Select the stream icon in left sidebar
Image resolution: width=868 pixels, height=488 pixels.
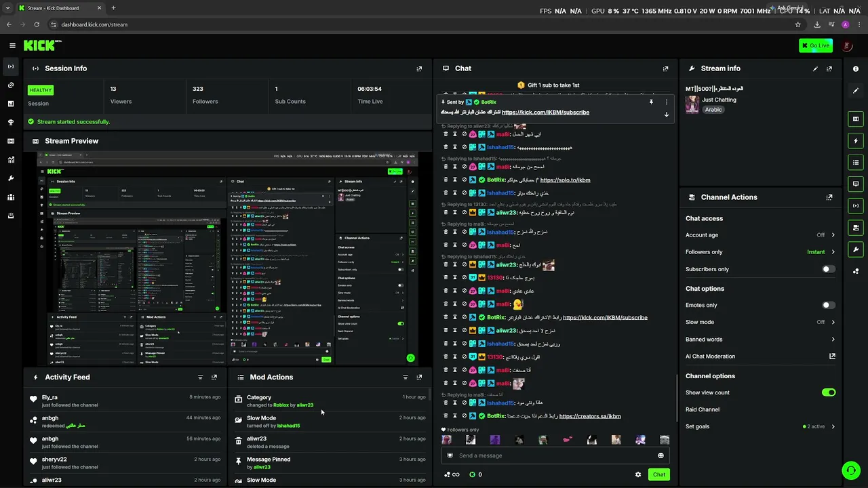click(x=11, y=66)
